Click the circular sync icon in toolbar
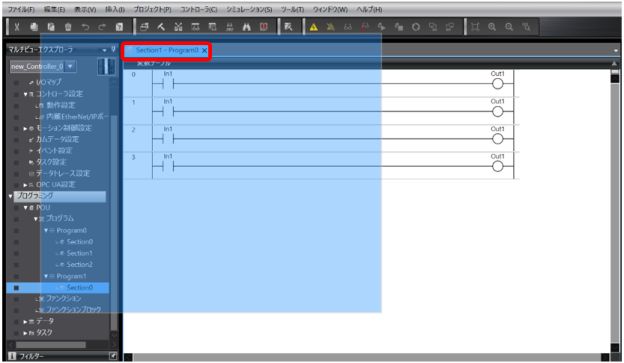 (x=416, y=27)
